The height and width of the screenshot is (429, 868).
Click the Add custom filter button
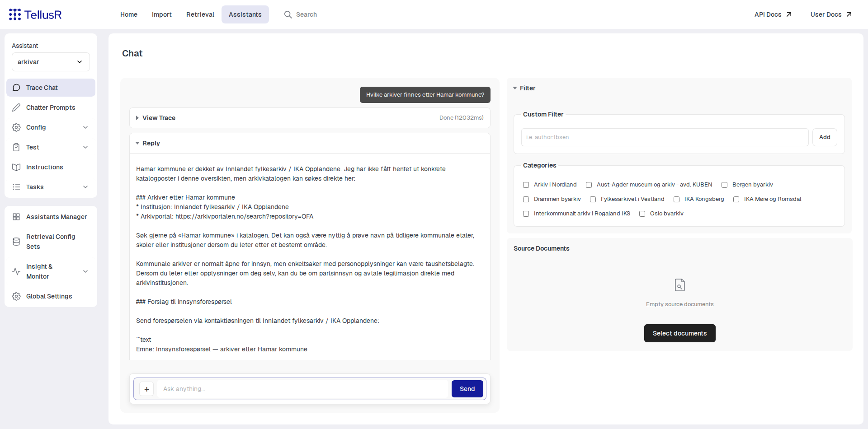[825, 137]
